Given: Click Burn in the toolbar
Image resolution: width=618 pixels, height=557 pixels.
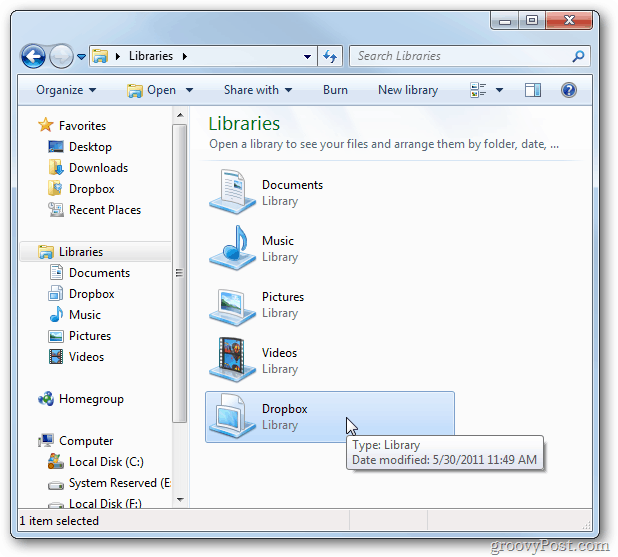Looking at the screenshot, I should [x=335, y=90].
